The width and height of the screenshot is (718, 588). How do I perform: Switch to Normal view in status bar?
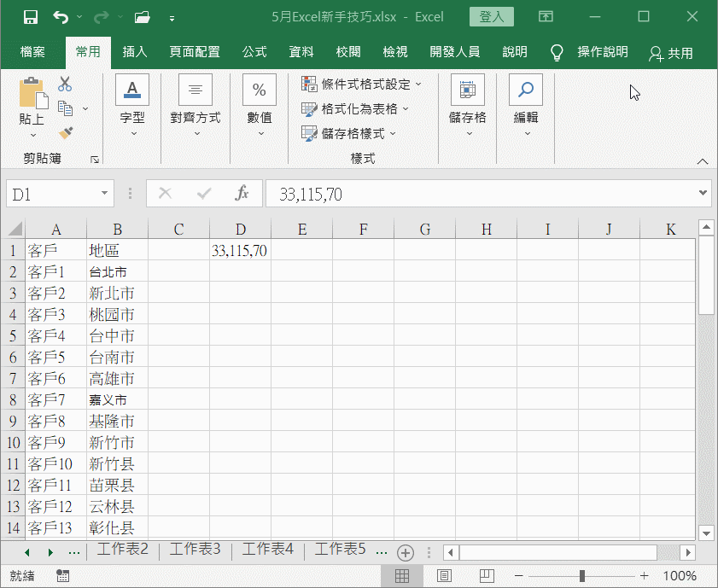402,576
